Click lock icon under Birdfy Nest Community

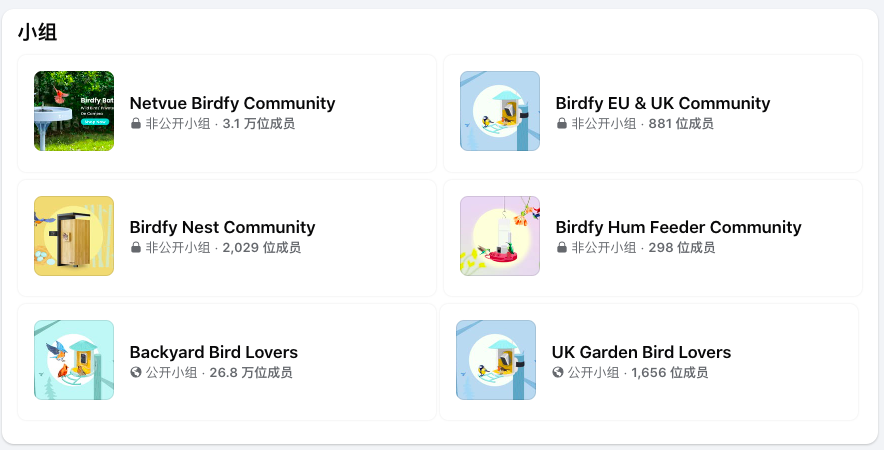136,248
